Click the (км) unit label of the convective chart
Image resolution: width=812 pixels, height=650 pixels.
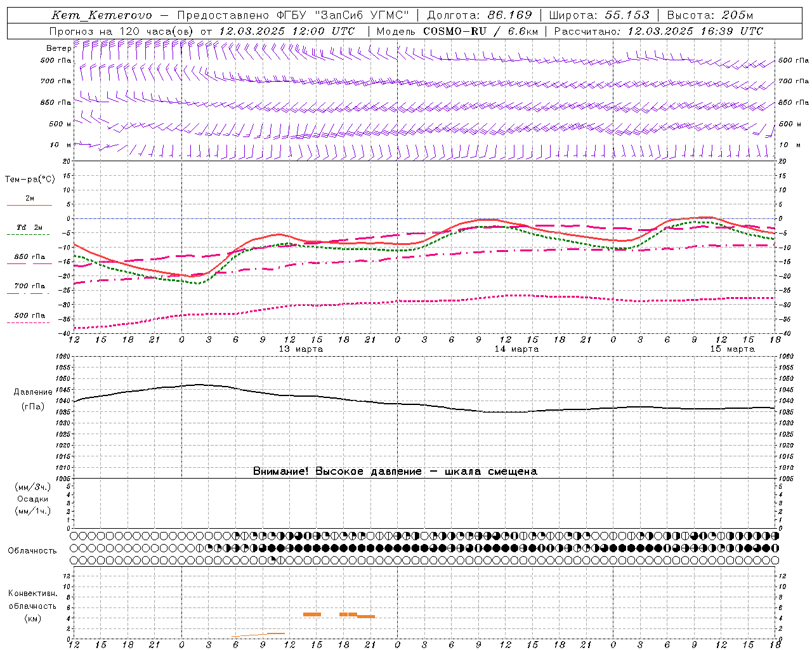pyautogui.click(x=32, y=618)
